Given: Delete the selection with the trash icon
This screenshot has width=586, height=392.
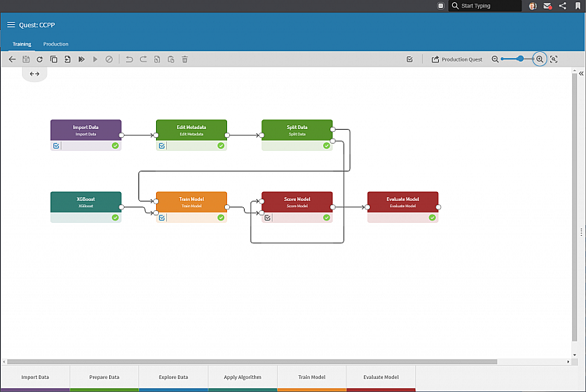Looking at the screenshot, I should pos(185,59).
